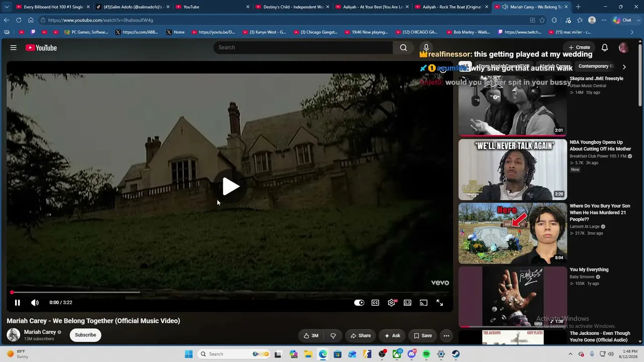Switch to Aaliyah At Your Best tab
This screenshot has height=362, width=644.
372,7
